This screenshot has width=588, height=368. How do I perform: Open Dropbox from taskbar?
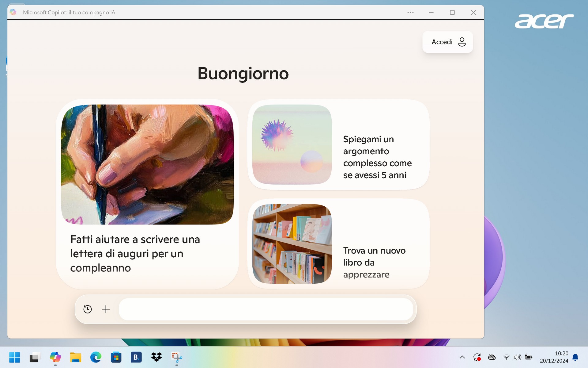click(x=156, y=357)
